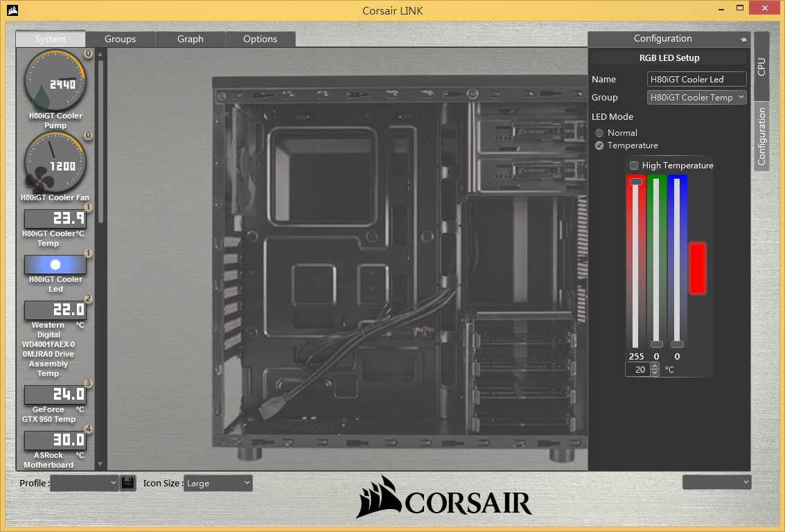Switch to the System tab
The width and height of the screenshot is (785, 532).
pos(51,39)
